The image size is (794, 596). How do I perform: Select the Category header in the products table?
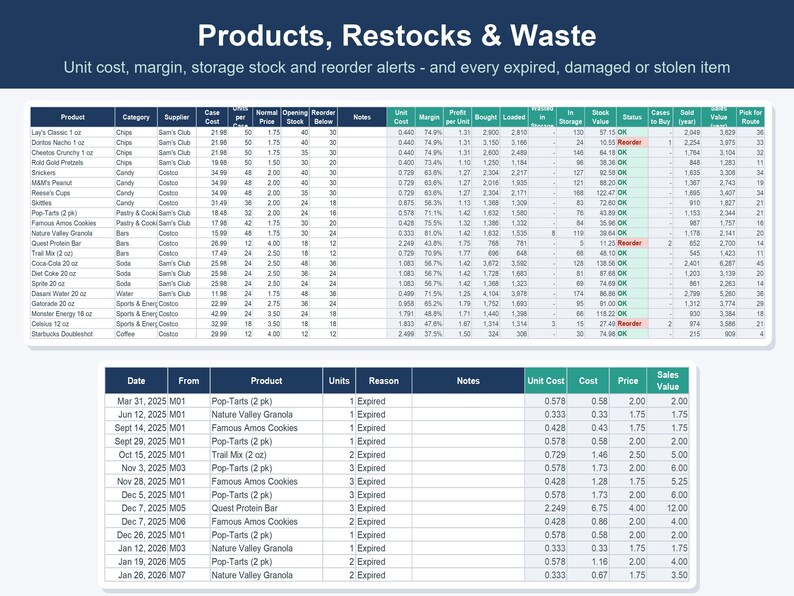[x=136, y=117]
